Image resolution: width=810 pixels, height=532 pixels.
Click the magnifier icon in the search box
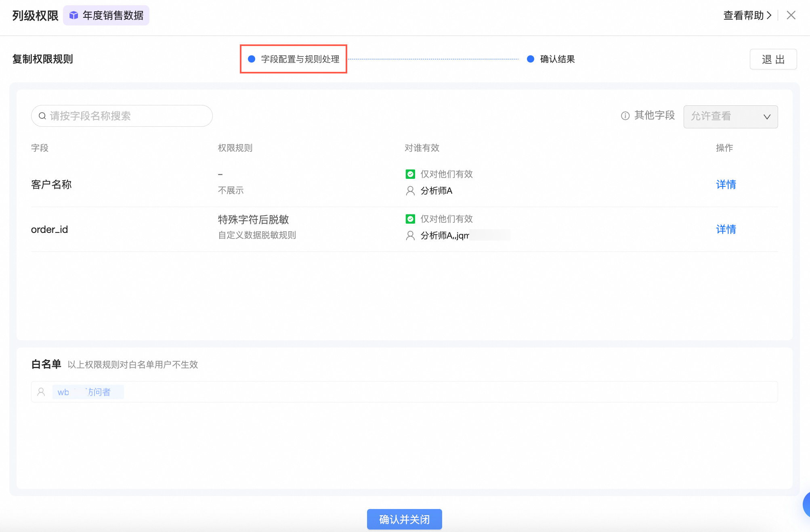point(42,116)
